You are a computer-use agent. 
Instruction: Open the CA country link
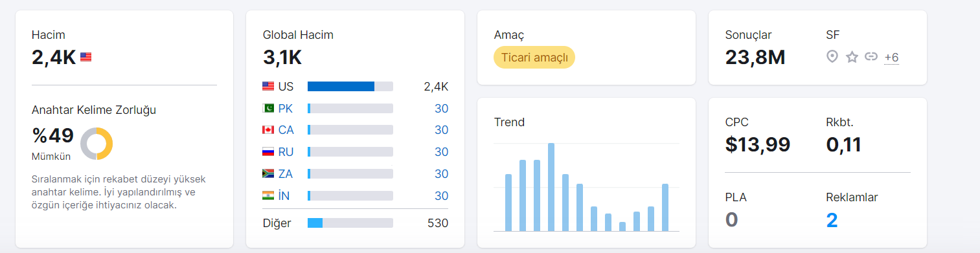pyautogui.click(x=286, y=130)
